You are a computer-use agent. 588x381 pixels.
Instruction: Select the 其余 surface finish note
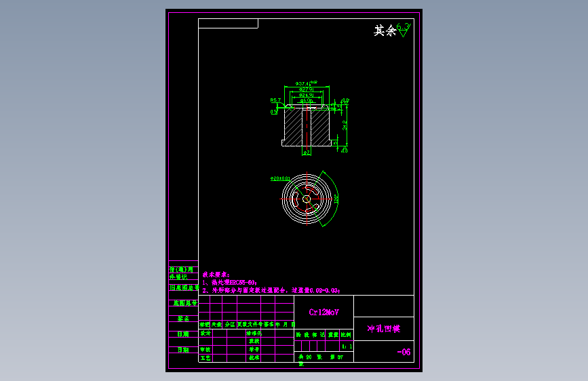pyautogui.click(x=392, y=31)
